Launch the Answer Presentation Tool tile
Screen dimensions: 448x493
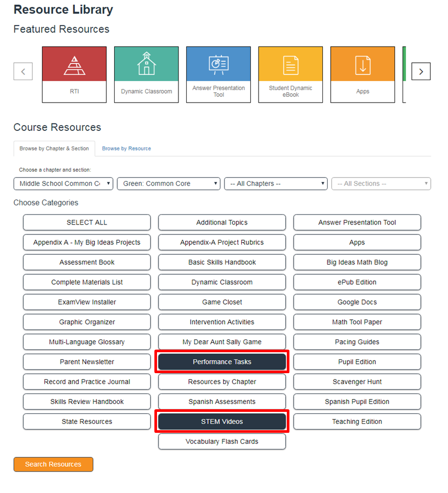click(218, 74)
